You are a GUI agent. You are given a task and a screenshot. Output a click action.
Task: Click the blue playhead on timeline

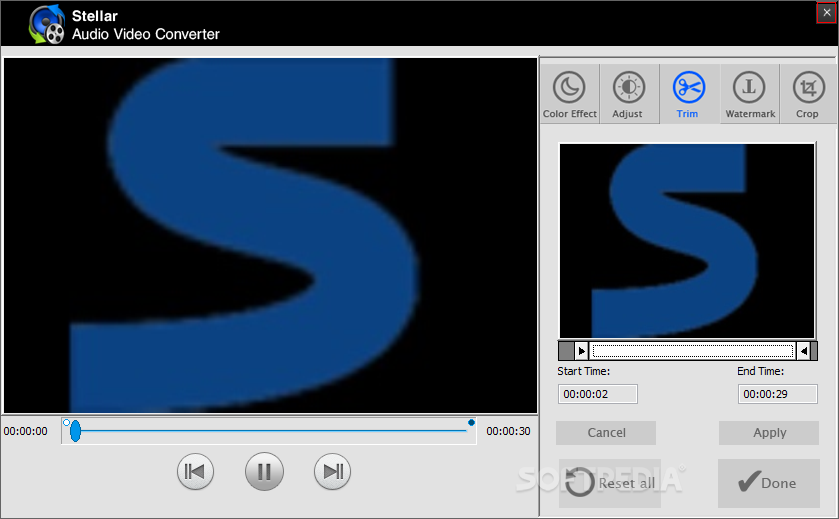click(x=75, y=431)
